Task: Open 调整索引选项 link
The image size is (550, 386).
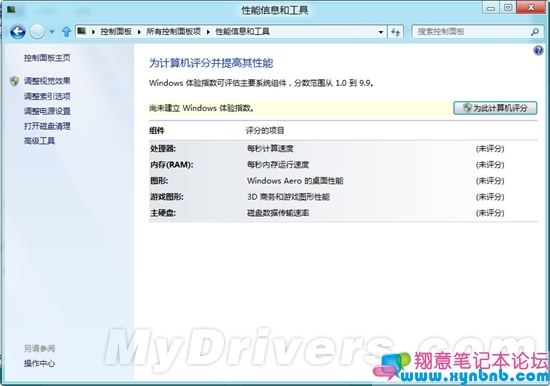Action: coord(47,96)
